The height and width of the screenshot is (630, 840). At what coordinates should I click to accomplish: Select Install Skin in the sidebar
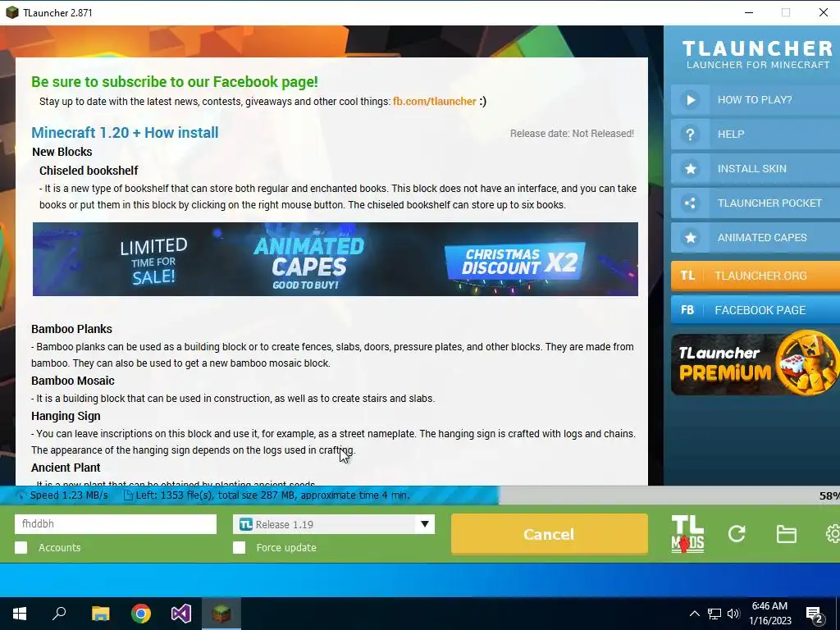(x=756, y=169)
